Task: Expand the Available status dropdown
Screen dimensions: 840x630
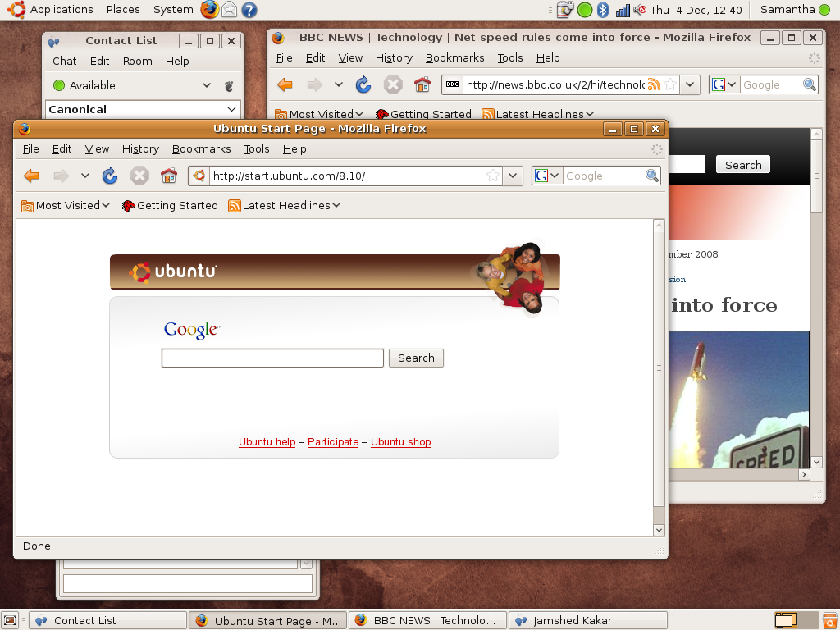Action: pos(207,85)
